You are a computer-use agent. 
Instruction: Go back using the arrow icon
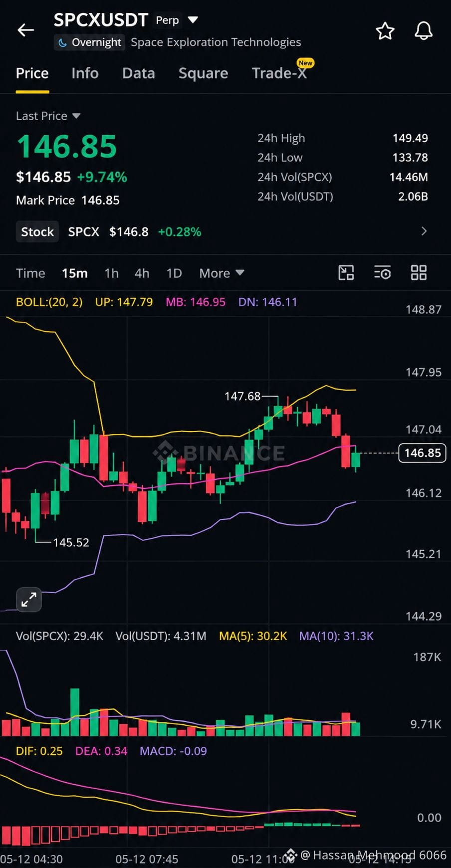(26, 30)
